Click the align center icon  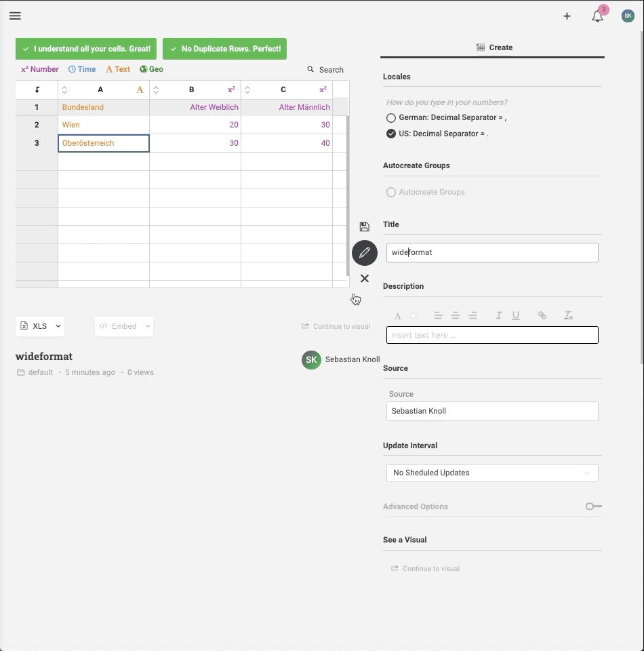[456, 315]
